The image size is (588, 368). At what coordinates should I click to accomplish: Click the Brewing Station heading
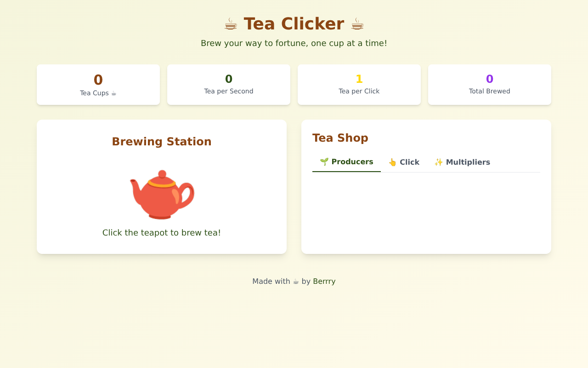(x=162, y=141)
